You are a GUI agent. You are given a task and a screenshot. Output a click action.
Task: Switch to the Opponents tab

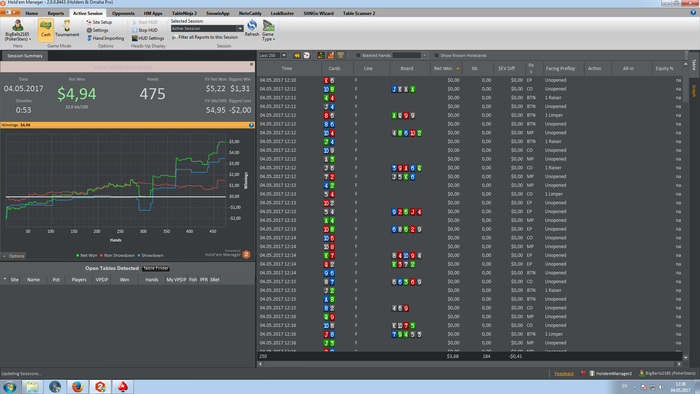click(x=123, y=13)
